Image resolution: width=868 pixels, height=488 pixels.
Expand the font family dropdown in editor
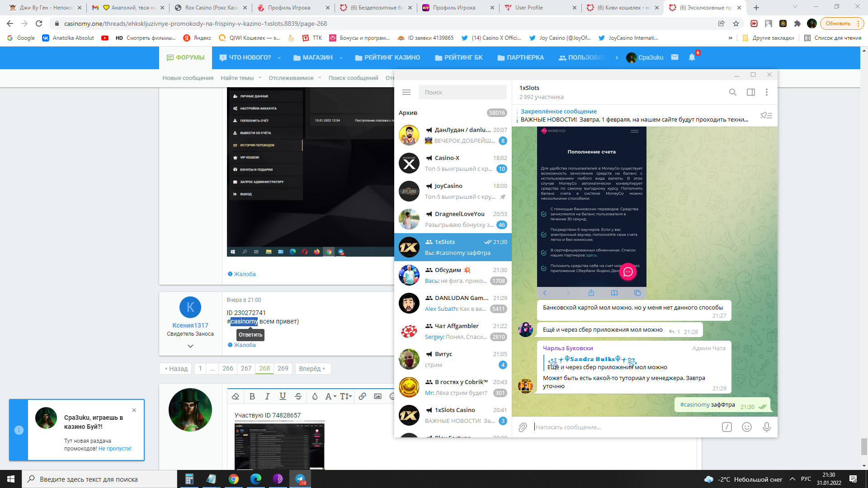tap(330, 396)
